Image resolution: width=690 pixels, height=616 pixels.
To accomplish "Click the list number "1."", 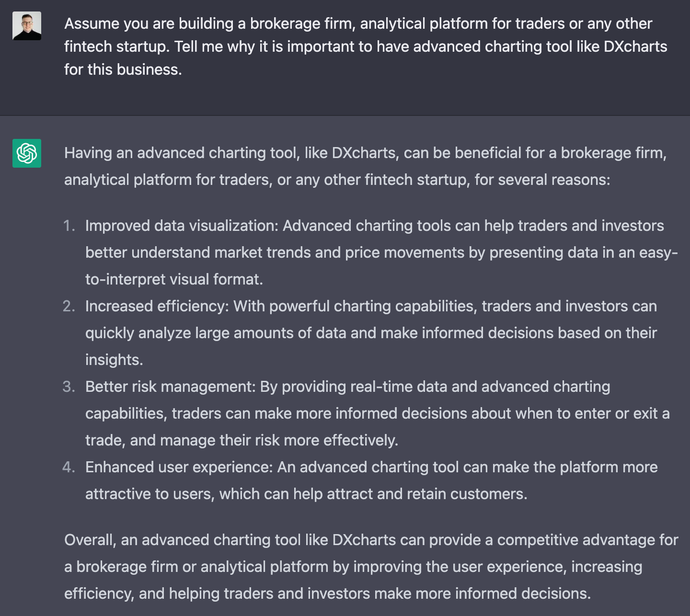I will [69, 226].
